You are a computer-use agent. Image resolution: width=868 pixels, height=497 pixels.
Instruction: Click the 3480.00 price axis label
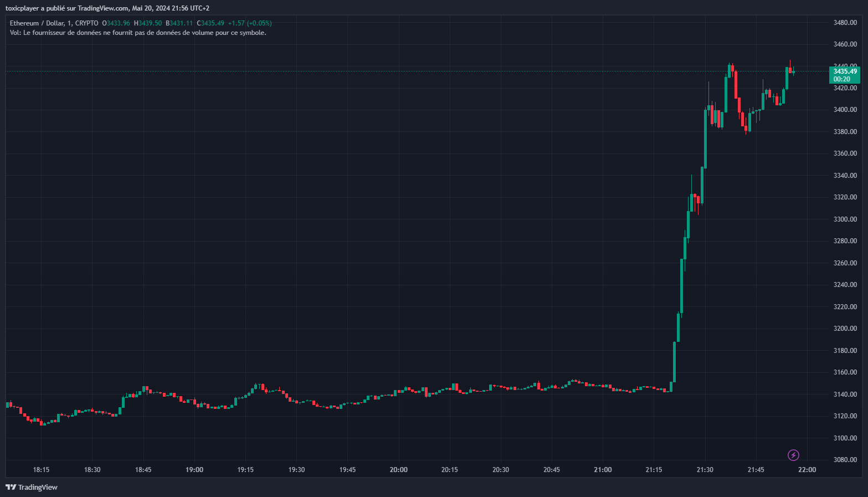(845, 23)
